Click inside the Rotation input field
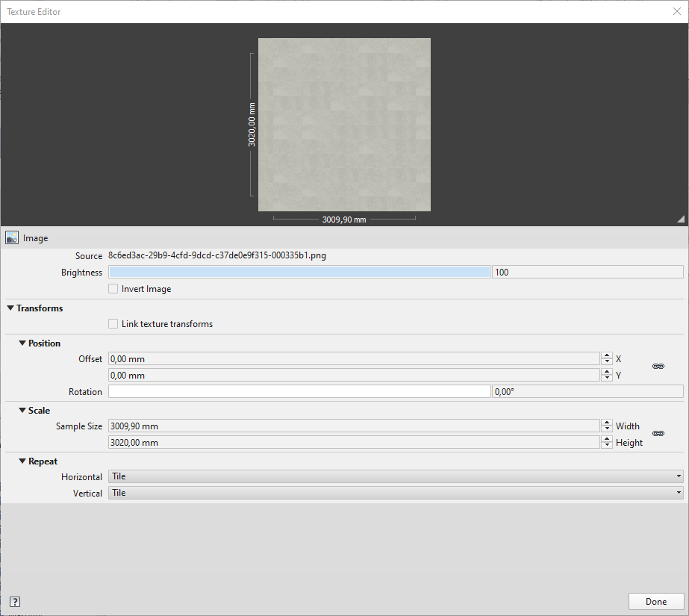Image resolution: width=689 pixels, height=616 pixels. click(299, 391)
